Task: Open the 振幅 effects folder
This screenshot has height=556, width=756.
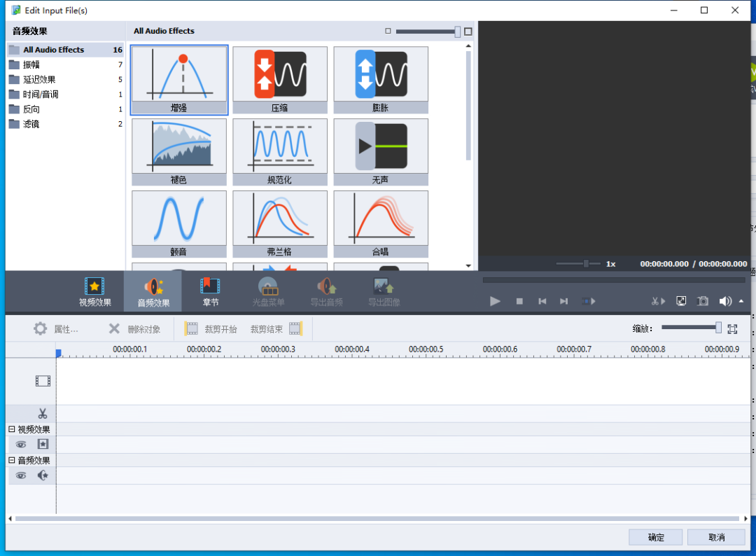Action: coord(66,64)
